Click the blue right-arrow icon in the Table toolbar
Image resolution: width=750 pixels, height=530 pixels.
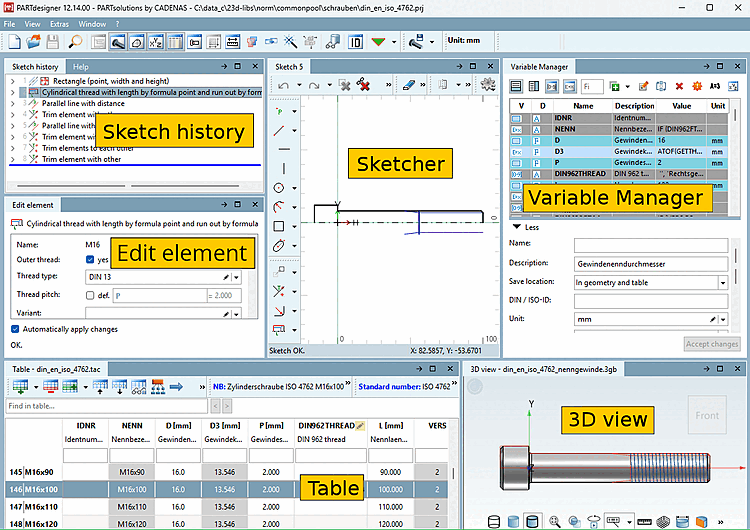176,386
